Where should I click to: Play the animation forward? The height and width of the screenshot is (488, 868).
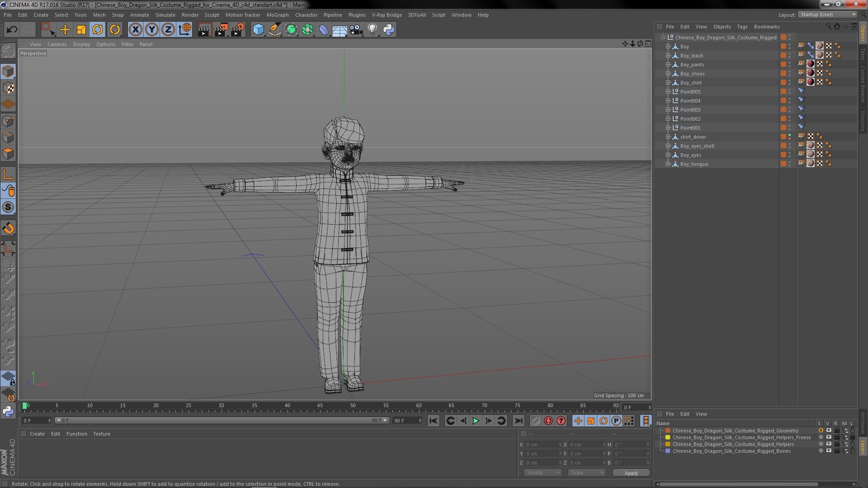coord(476,421)
